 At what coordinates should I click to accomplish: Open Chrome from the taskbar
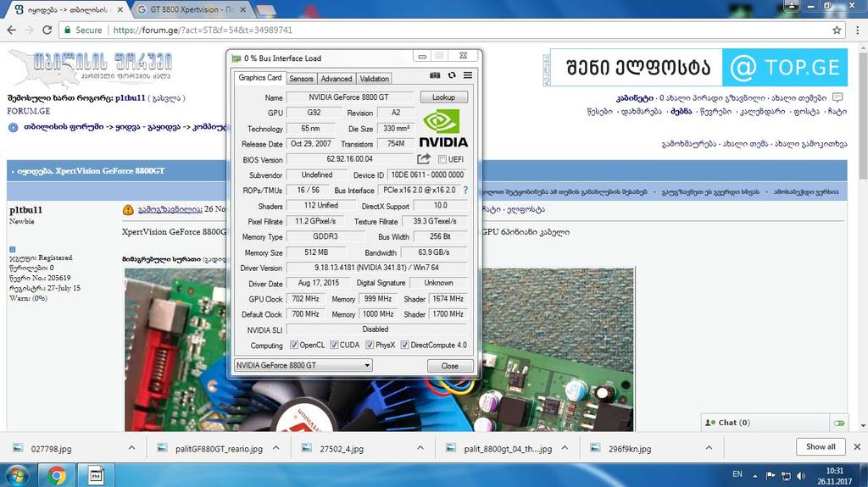click(56, 475)
